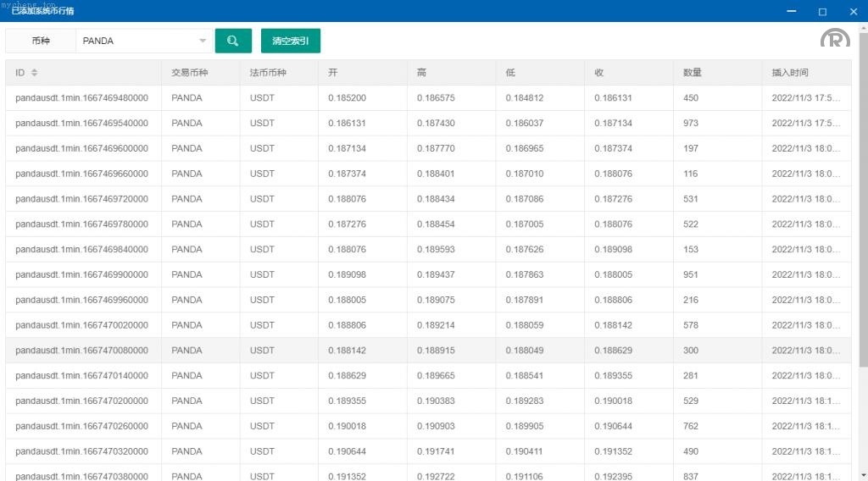Maximize the application window
The height and width of the screenshot is (481, 868).
[822, 11]
